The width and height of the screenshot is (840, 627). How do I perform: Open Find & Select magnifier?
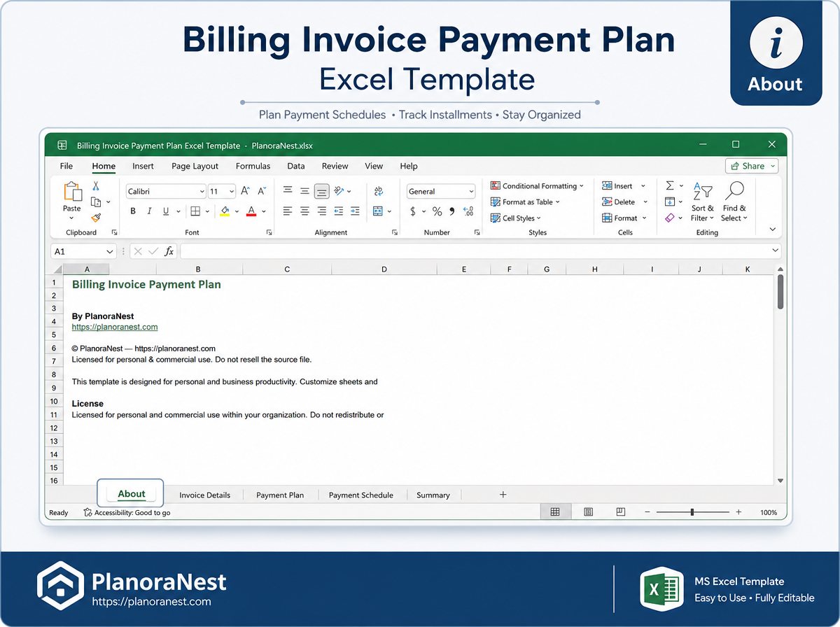pos(734,202)
